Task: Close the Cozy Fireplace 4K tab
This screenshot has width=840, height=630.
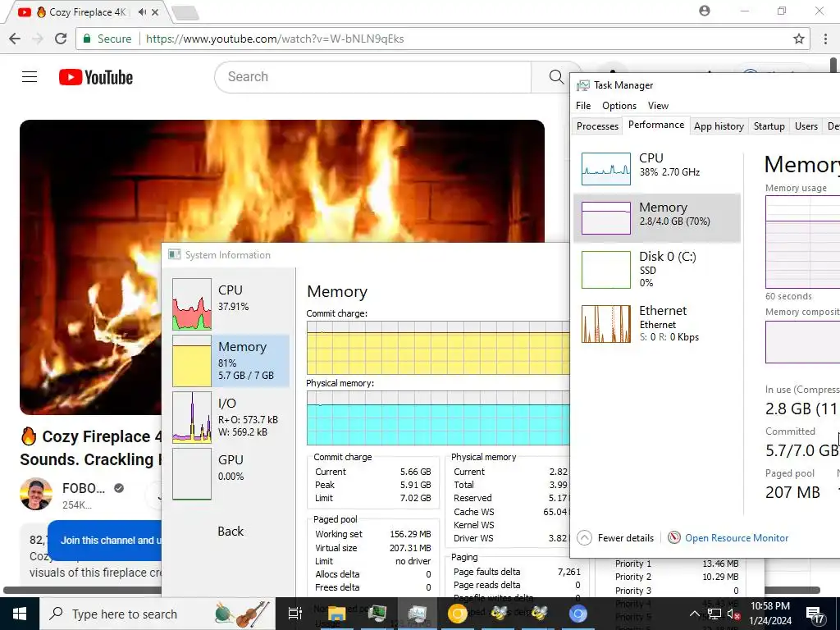Action: (x=155, y=11)
